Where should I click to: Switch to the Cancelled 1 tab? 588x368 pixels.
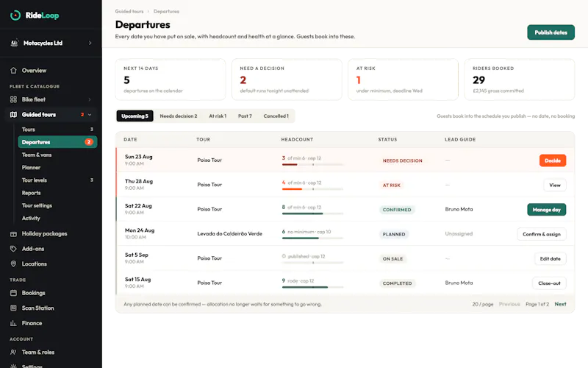pyautogui.click(x=276, y=116)
